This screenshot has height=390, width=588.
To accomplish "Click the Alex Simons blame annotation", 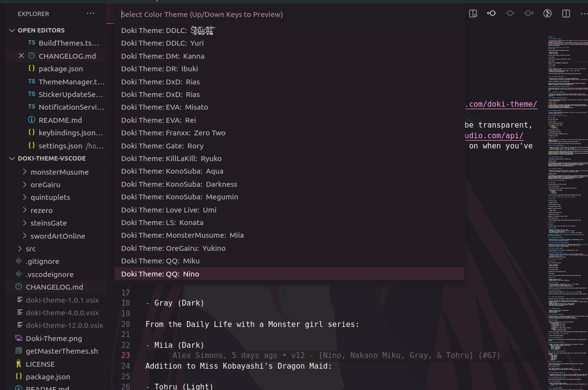I will click(x=336, y=355).
